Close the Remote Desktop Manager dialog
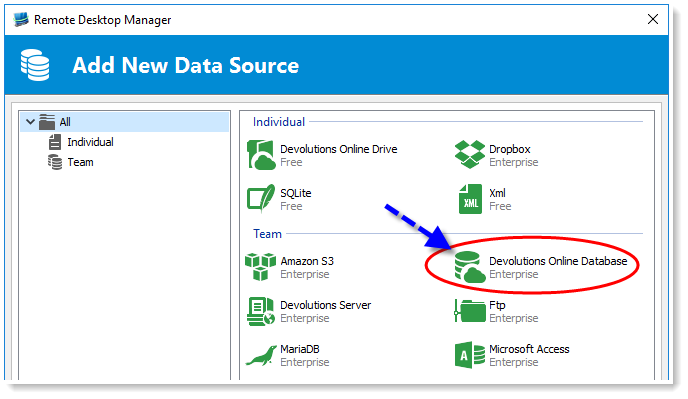 coord(653,19)
